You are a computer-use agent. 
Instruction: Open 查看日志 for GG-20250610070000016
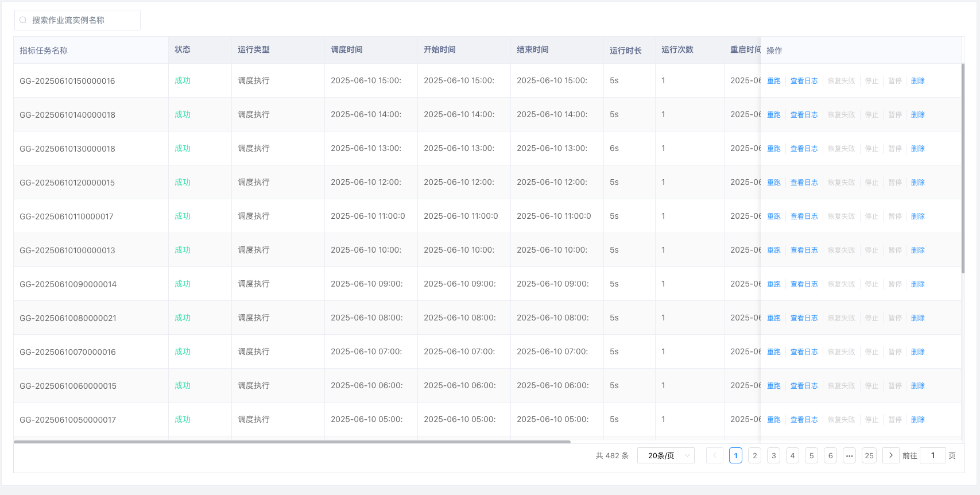point(804,352)
